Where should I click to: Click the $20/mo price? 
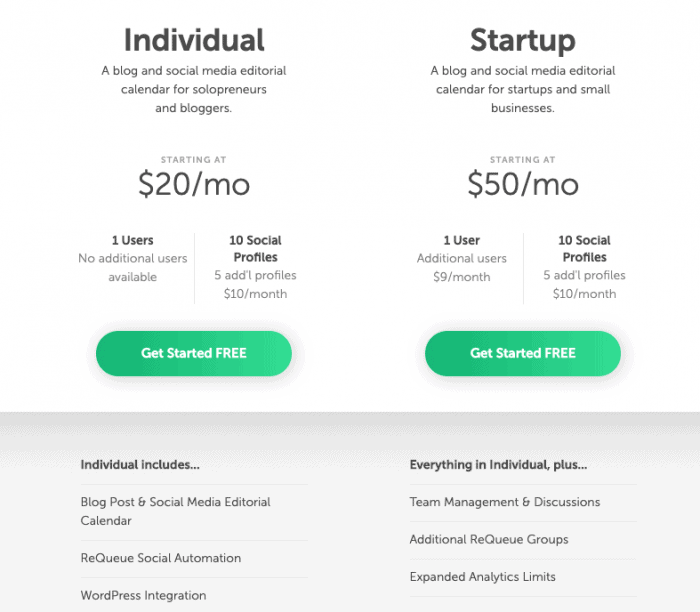tap(193, 185)
